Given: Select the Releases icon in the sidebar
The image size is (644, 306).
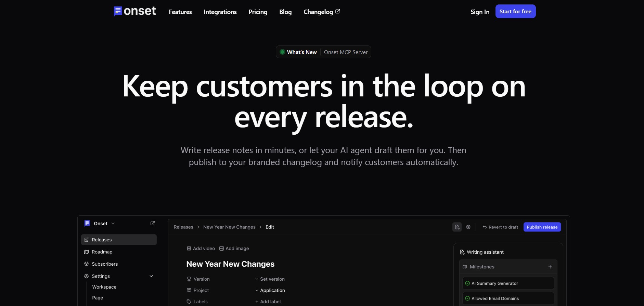Looking at the screenshot, I should pyautogui.click(x=87, y=240).
